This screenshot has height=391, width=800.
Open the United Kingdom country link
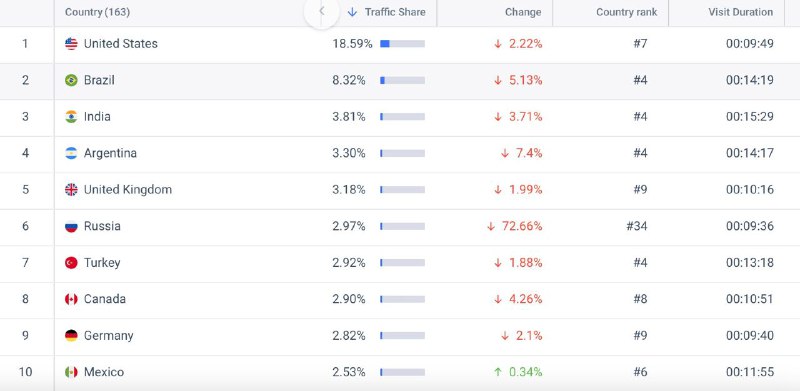pyautogui.click(x=128, y=190)
